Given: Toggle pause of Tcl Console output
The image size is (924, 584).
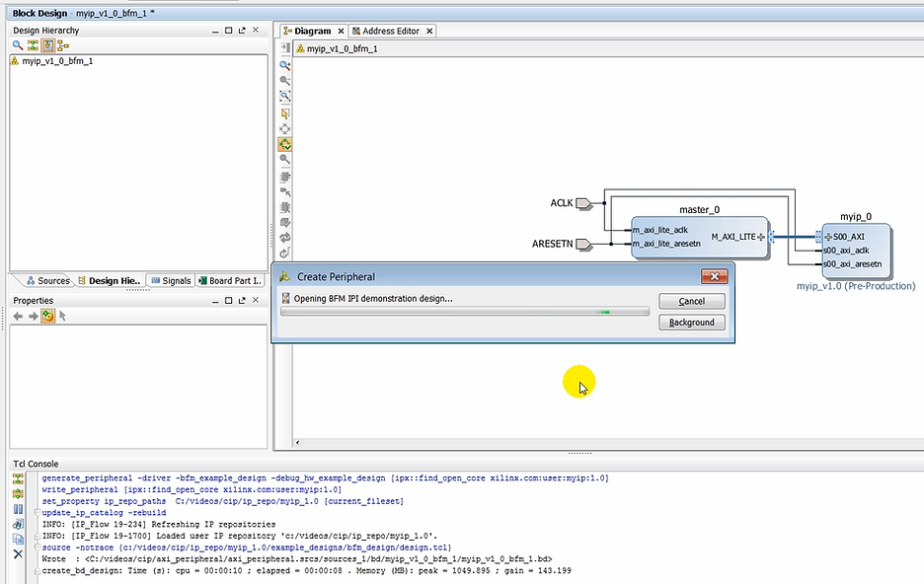Looking at the screenshot, I should (18, 508).
